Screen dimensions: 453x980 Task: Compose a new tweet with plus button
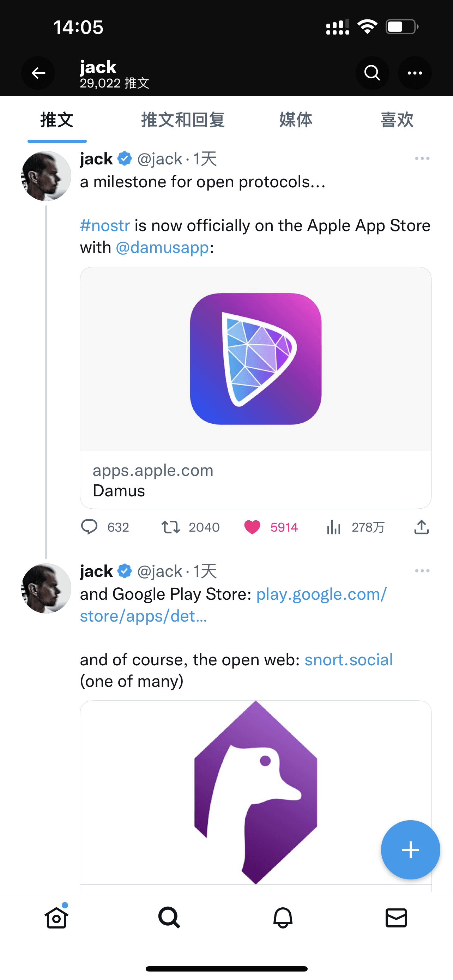click(x=410, y=849)
